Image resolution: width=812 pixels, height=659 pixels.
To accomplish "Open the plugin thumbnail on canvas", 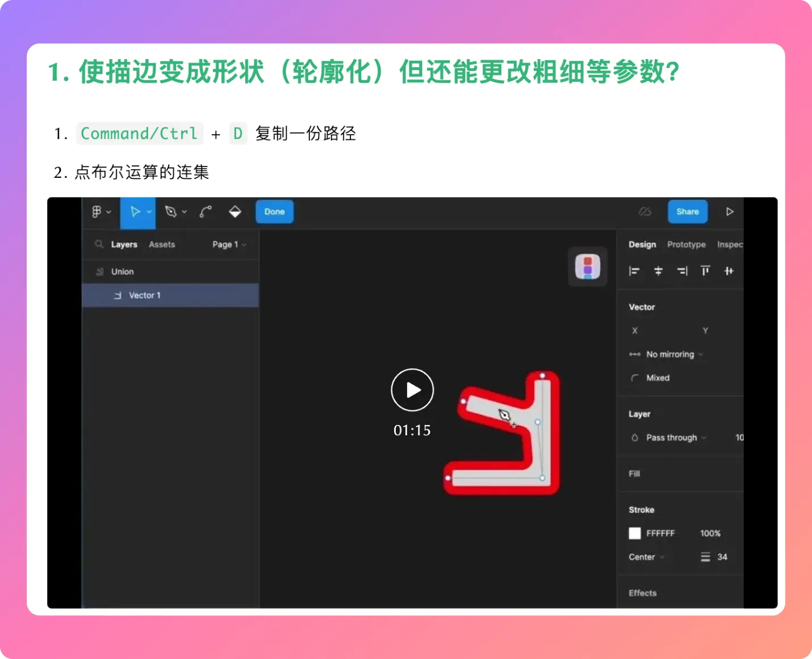I will 588,267.
